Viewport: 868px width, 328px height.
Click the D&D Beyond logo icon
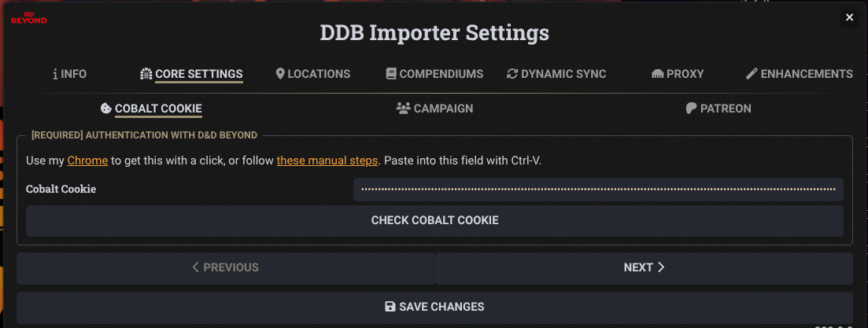point(28,17)
